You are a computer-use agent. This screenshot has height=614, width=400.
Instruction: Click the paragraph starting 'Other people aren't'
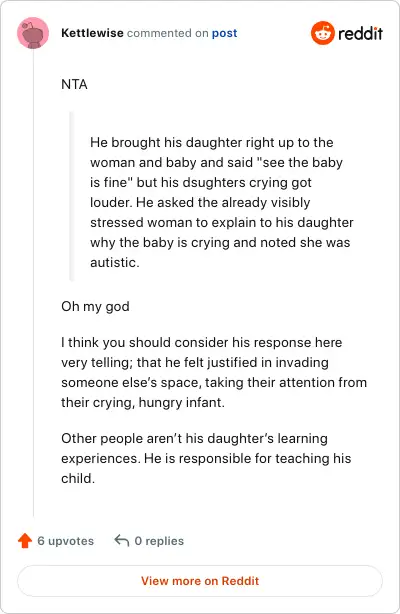coord(206,458)
